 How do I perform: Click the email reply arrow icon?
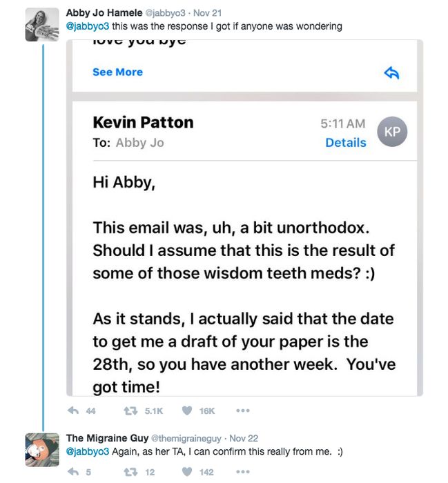(391, 73)
